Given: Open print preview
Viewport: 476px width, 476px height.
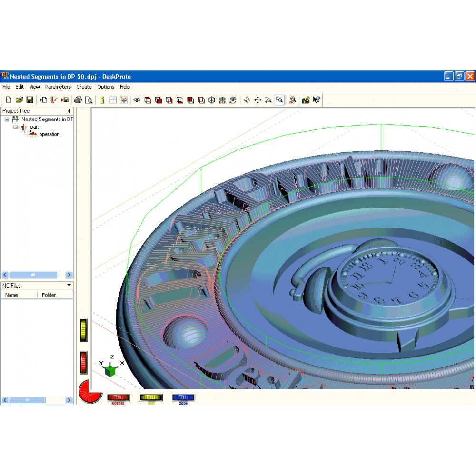Looking at the screenshot, I should point(89,99).
